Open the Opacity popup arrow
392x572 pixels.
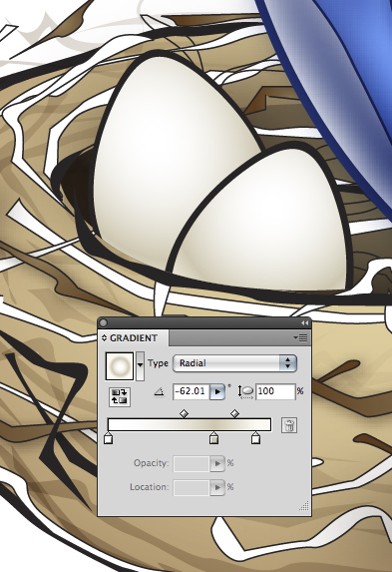pyautogui.click(x=217, y=463)
